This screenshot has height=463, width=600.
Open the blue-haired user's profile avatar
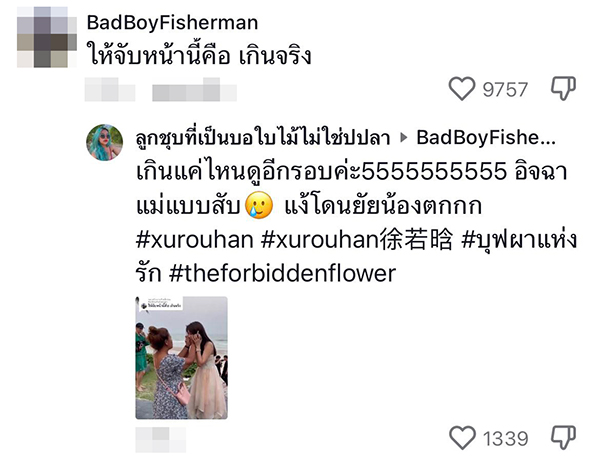tap(104, 142)
